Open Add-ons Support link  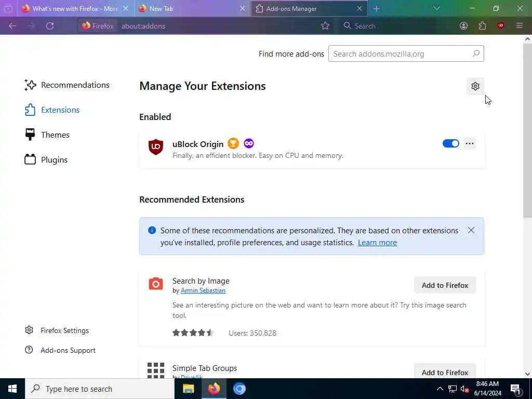pyautogui.click(x=60, y=350)
